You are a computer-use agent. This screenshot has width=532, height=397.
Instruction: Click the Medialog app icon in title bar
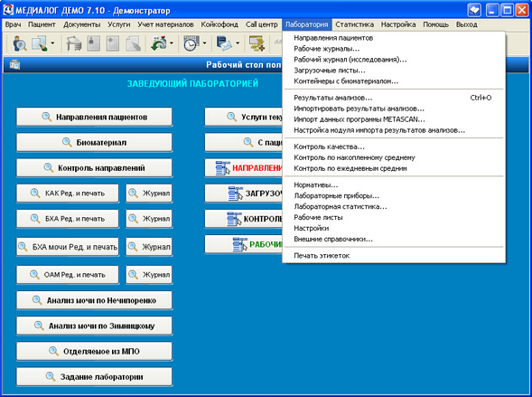(x=8, y=10)
